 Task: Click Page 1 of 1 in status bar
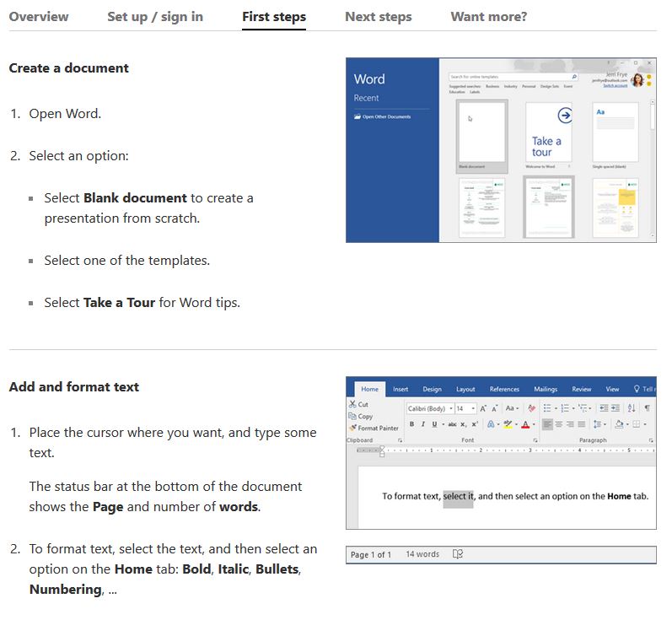point(371,554)
